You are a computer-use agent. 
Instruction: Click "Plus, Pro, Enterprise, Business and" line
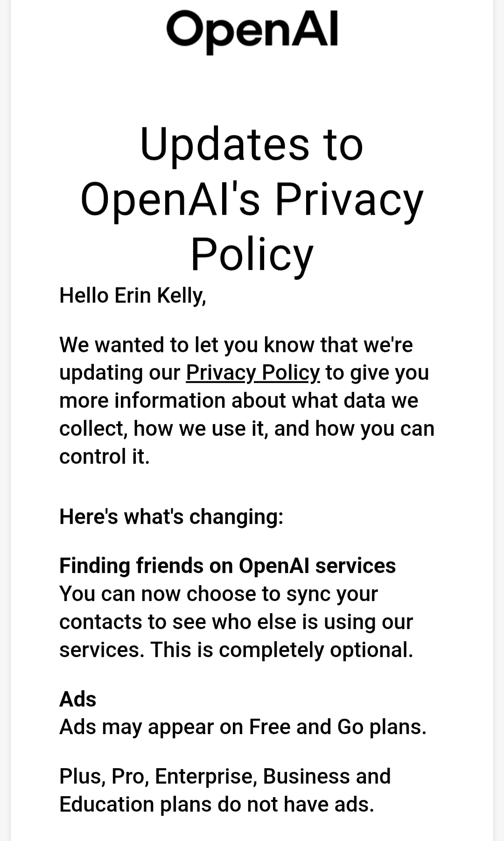224,777
